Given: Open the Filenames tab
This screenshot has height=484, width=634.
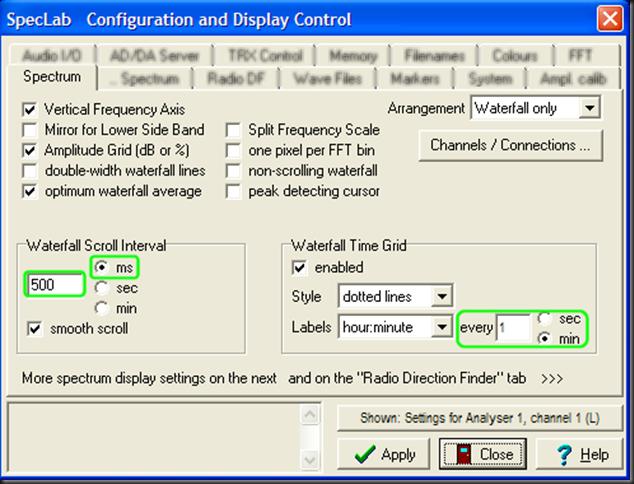Looking at the screenshot, I should (434, 55).
